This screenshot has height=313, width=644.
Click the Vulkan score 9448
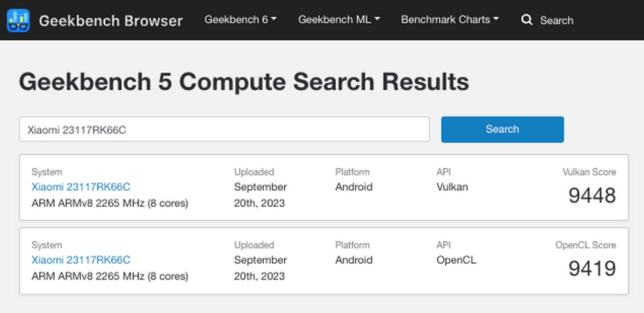click(x=592, y=195)
